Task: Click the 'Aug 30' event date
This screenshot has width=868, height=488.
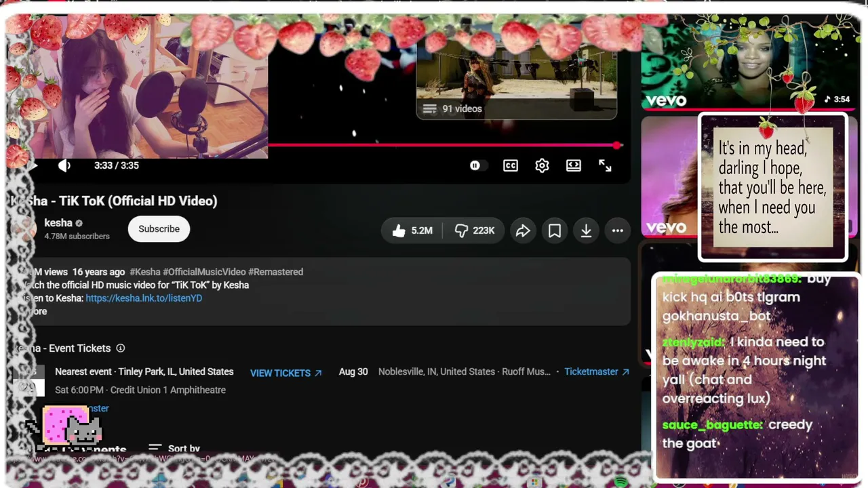Action: click(x=353, y=372)
